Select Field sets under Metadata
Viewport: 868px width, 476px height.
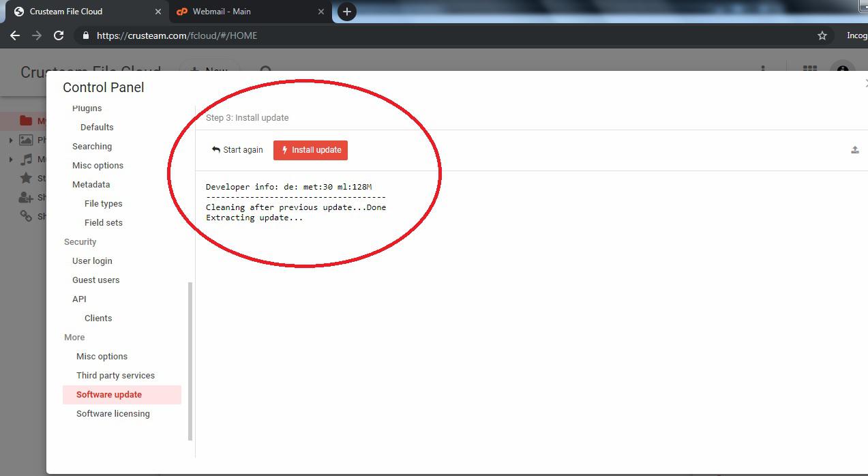[104, 222]
